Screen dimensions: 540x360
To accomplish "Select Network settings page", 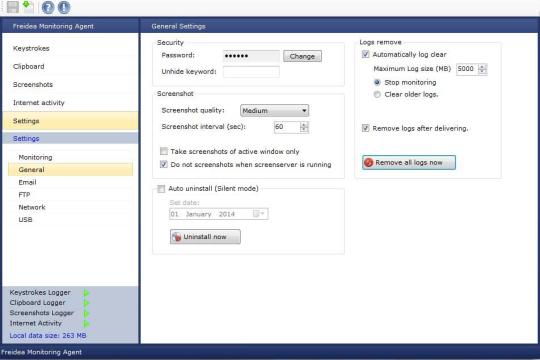I will point(70,207).
